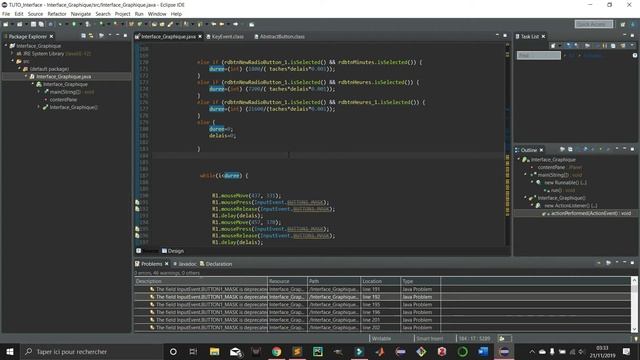
Task: Click the Debug bug icon in toolbar
Action: (x=60, y=24)
